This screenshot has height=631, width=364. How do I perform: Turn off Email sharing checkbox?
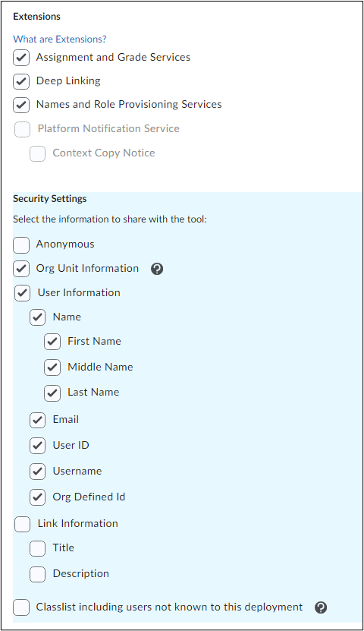(x=37, y=420)
